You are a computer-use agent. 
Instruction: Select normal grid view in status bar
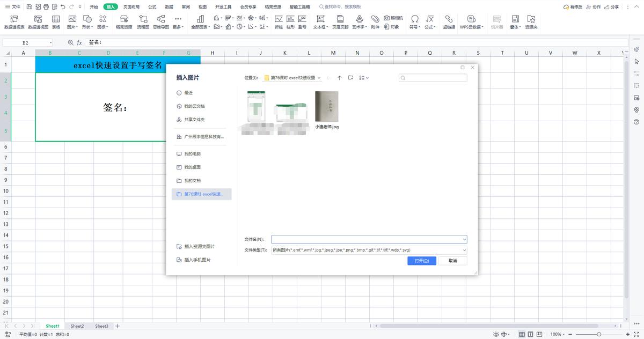point(522,334)
